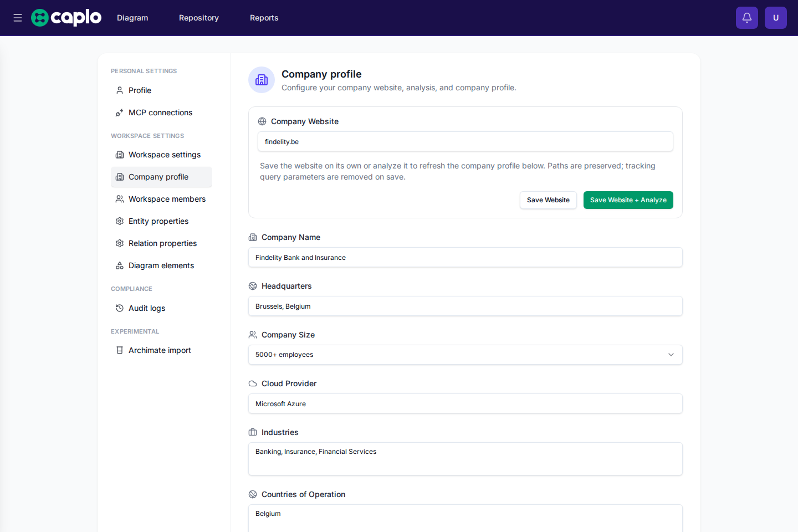
Task: Click the "WORKSPACE SETTINGS" section label
Action: tap(147, 136)
